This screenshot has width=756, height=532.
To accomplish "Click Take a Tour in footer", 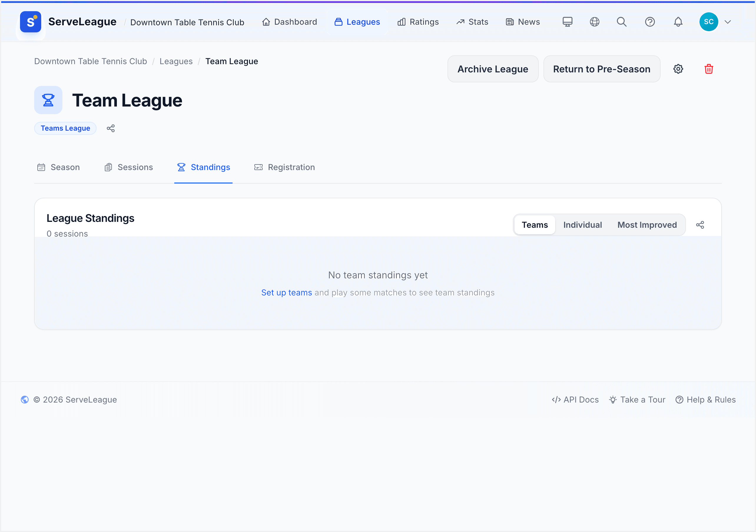I will (x=637, y=400).
